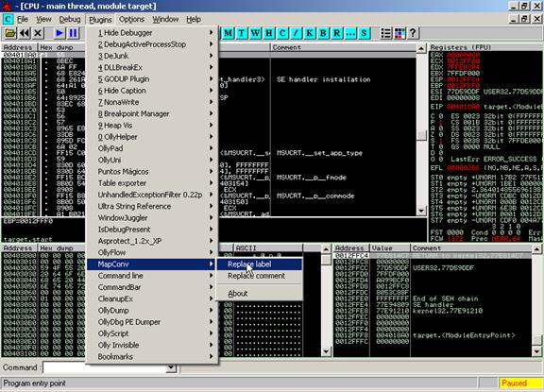Click the SE handler installation comment
Image resolution: width=544 pixels, height=392 pixels.
click(x=323, y=79)
